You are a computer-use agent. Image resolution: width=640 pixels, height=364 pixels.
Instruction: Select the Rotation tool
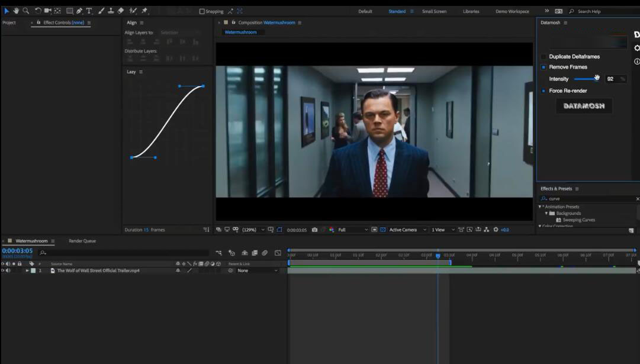pyautogui.click(x=37, y=11)
